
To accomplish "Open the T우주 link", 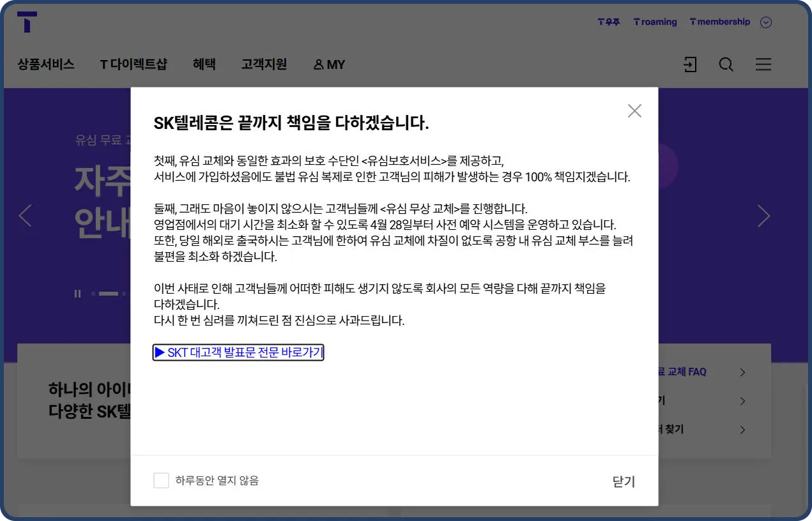I will [x=609, y=22].
